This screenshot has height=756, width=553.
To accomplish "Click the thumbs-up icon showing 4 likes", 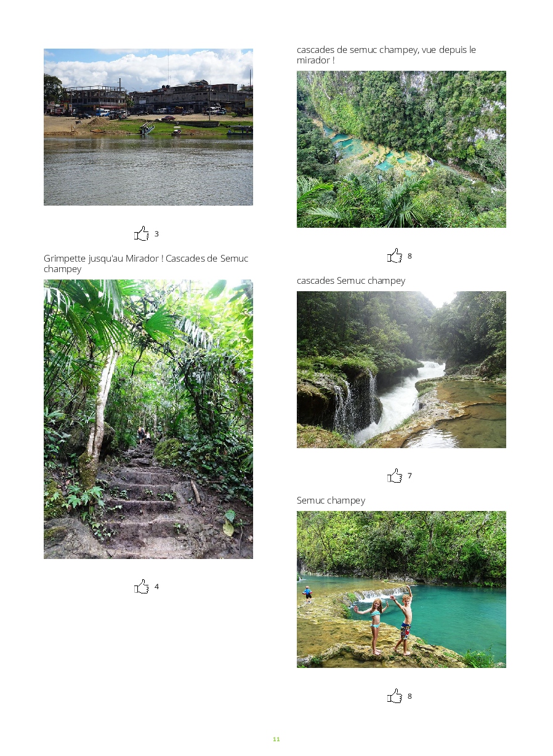I will point(142,586).
